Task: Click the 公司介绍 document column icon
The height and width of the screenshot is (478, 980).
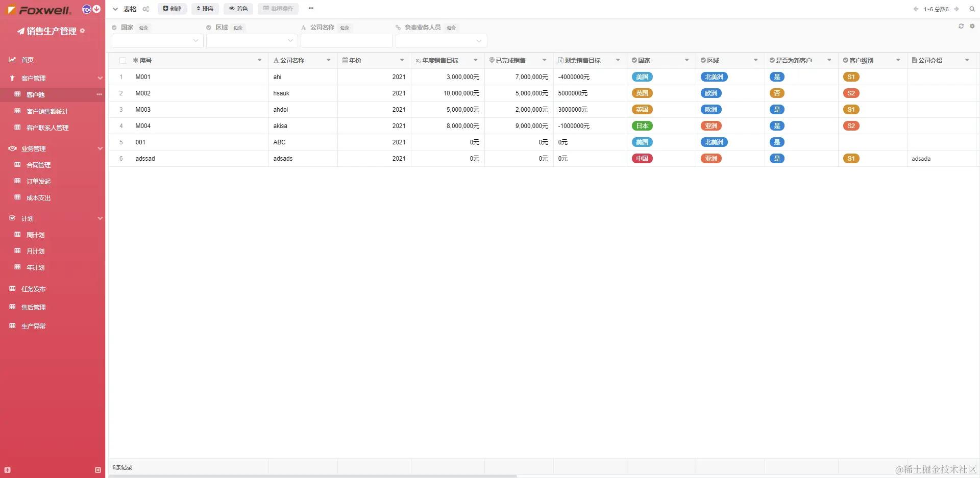Action: tap(915, 60)
